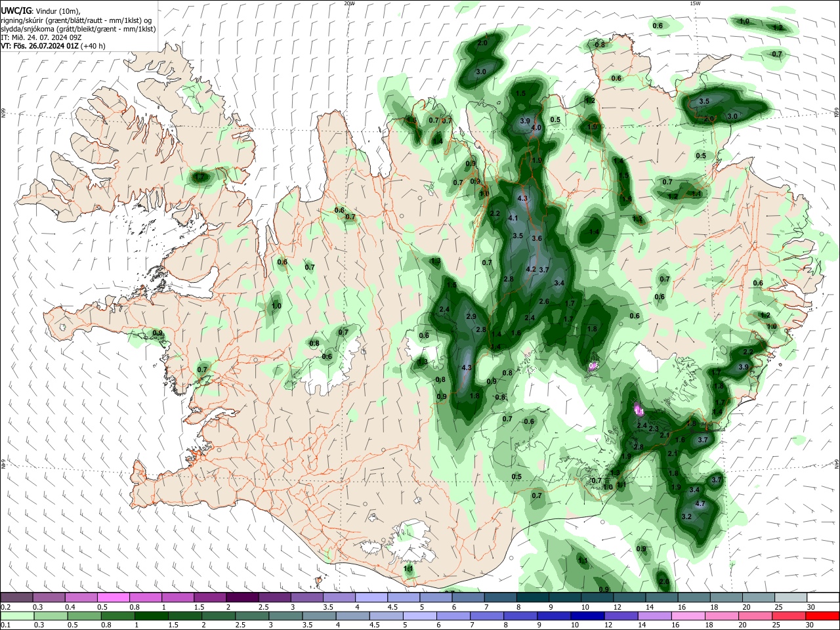The width and height of the screenshot is (840, 630).
Task: Click the 'IT: Mið. 24. 07. 2024 09Z' line
Action: (41, 37)
